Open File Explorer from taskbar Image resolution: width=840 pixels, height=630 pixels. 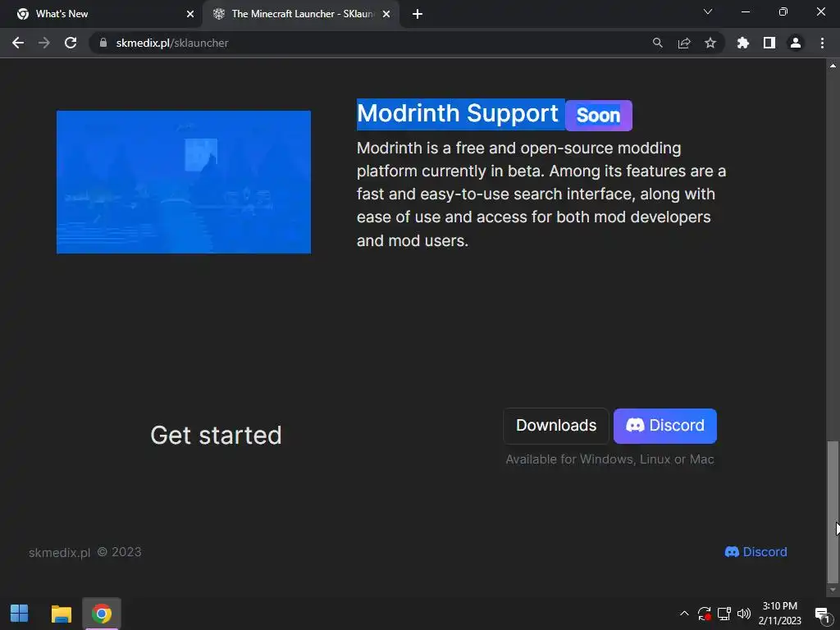[61, 614]
